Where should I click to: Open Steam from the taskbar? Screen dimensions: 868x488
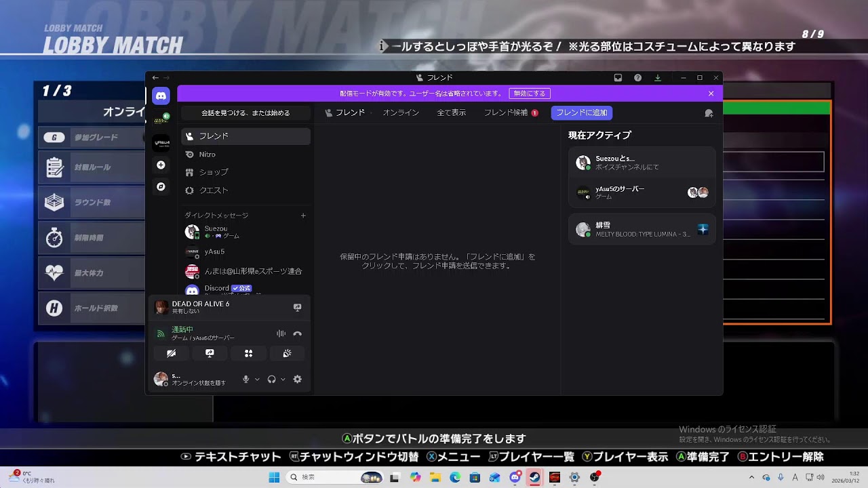(534, 477)
